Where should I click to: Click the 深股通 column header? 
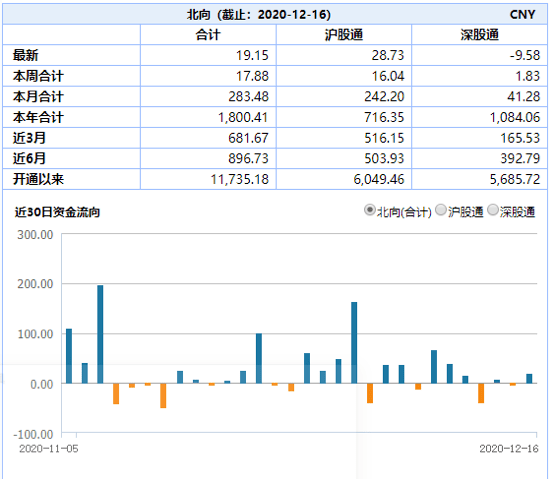pos(479,35)
